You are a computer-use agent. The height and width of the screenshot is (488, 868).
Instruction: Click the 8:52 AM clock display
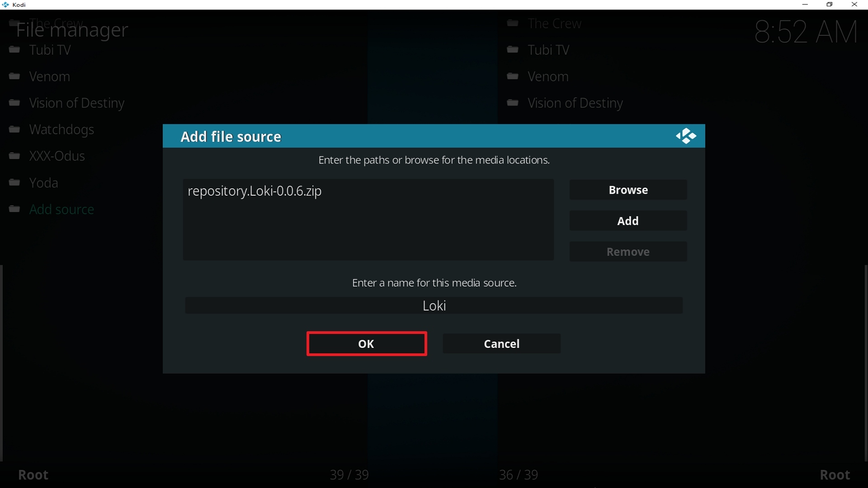(806, 32)
